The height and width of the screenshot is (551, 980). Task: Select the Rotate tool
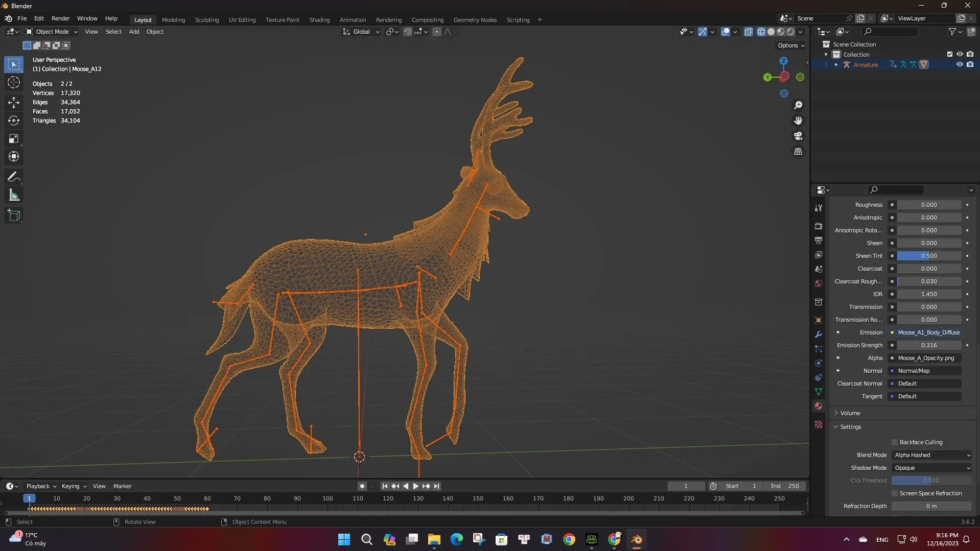tap(14, 121)
